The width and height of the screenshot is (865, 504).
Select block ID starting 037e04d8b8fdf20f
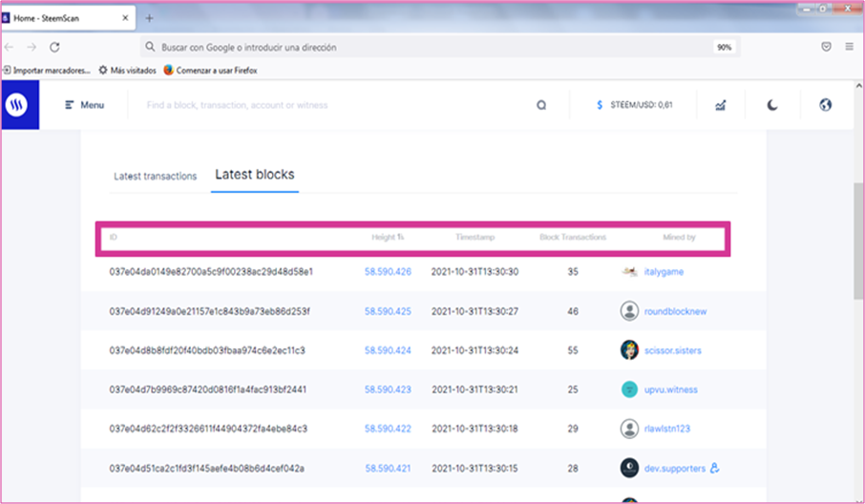[207, 350]
